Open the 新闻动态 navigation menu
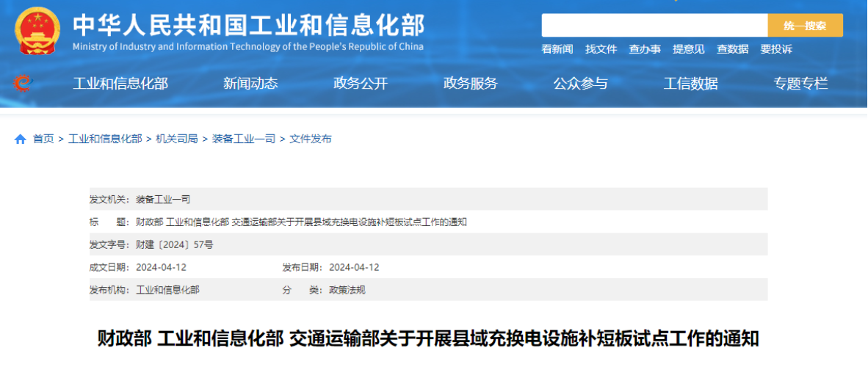Viewport: 868px width, 367px height. click(250, 84)
